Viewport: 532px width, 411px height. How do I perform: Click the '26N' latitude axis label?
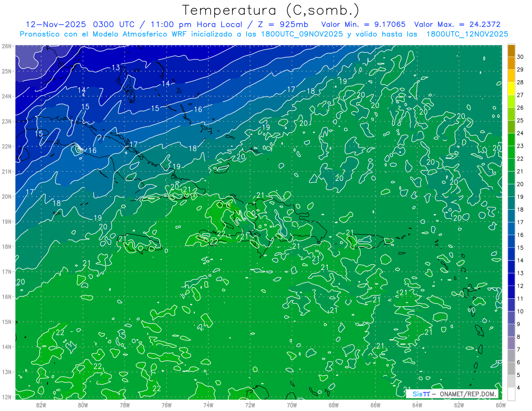(x=7, y=46)
